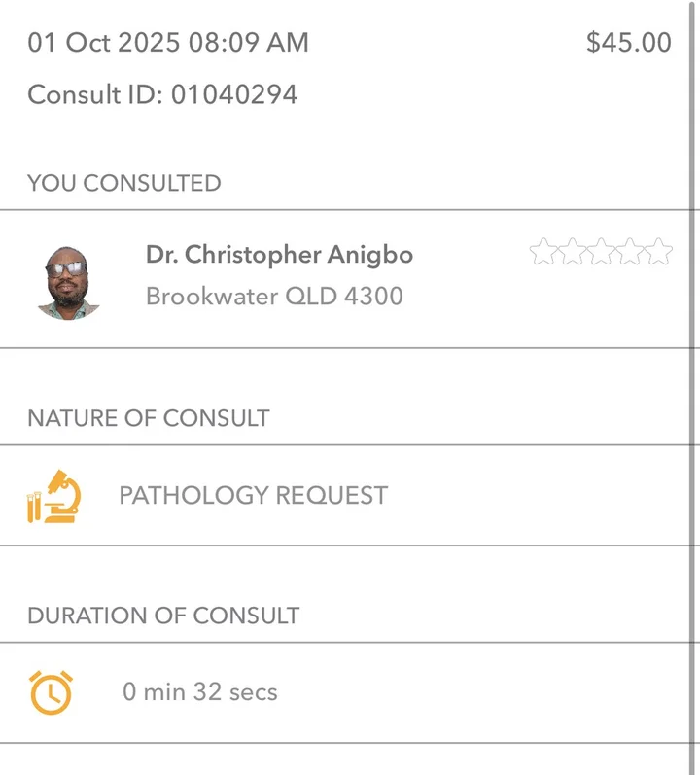Rate doctor with the fifth star
This screenshot has width=700, height=775.
(658, 251)
